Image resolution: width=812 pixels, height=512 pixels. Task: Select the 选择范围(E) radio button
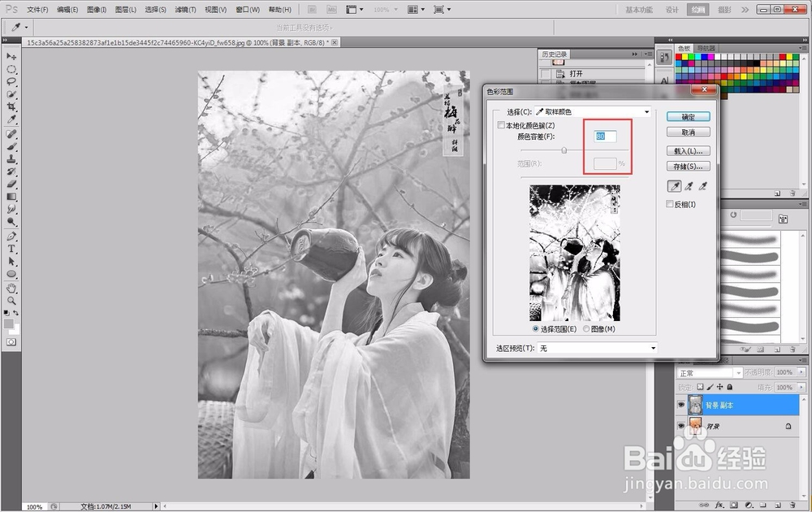pyautogui.click(x=535, y=329)
